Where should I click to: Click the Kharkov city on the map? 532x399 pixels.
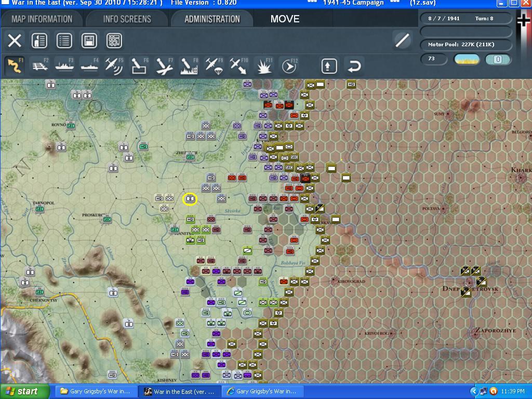(520, 177)
